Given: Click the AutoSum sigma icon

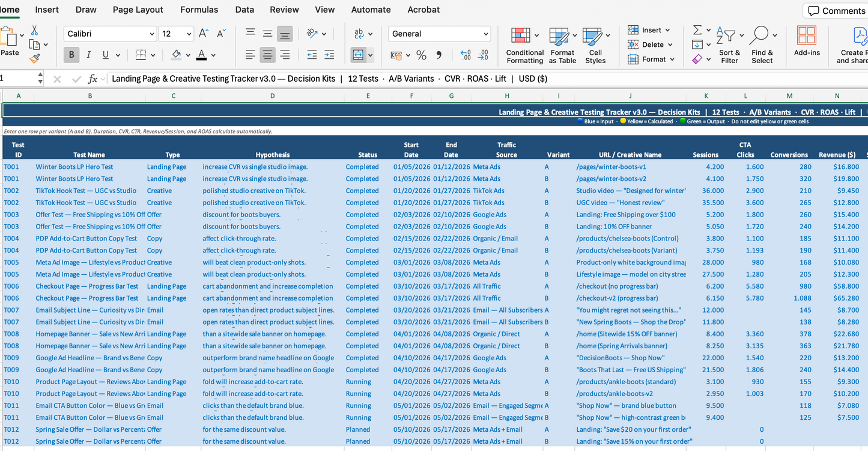Looking at the screenshot, I should coord(697,30).
